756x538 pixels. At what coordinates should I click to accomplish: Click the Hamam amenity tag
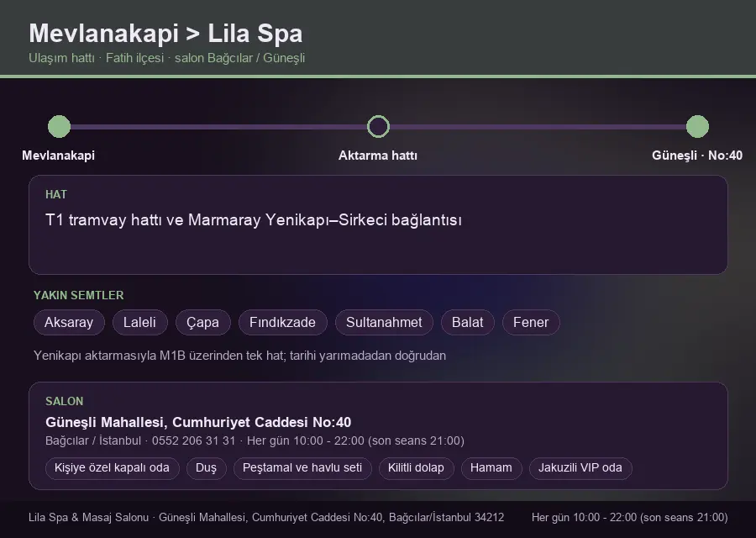point(491,468)
